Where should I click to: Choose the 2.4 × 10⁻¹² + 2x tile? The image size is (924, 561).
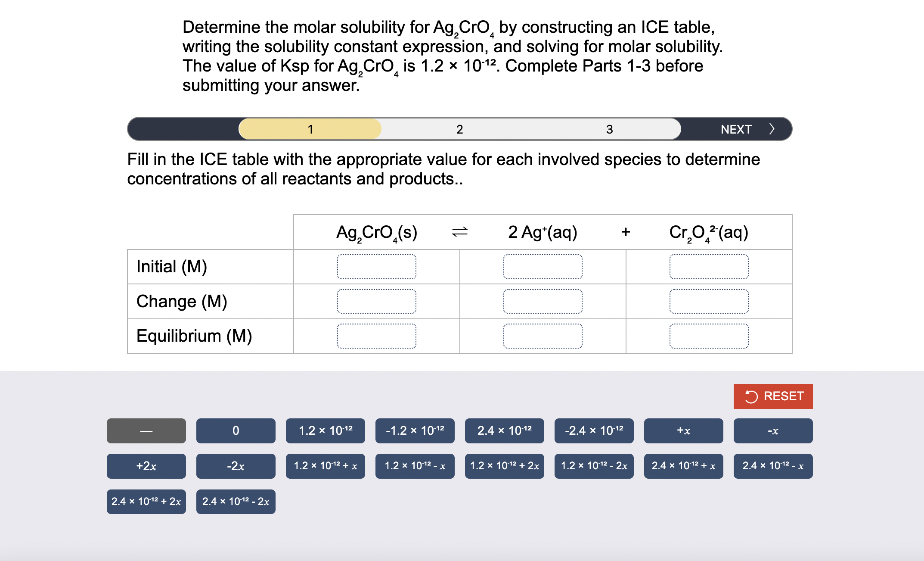(146, 502)
